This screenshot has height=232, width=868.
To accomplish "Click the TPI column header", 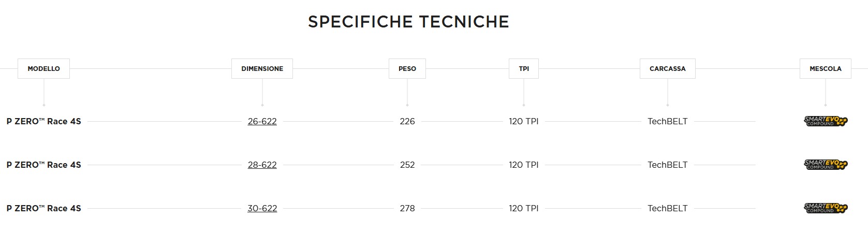I will tap(524, 68).
